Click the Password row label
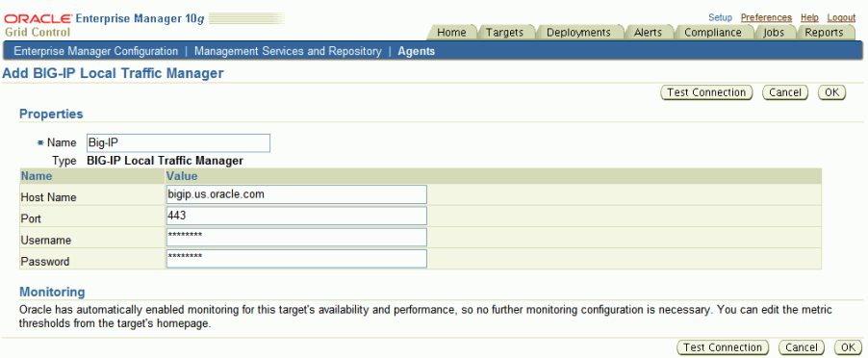The image size is (868, 358). coord(45,262)
